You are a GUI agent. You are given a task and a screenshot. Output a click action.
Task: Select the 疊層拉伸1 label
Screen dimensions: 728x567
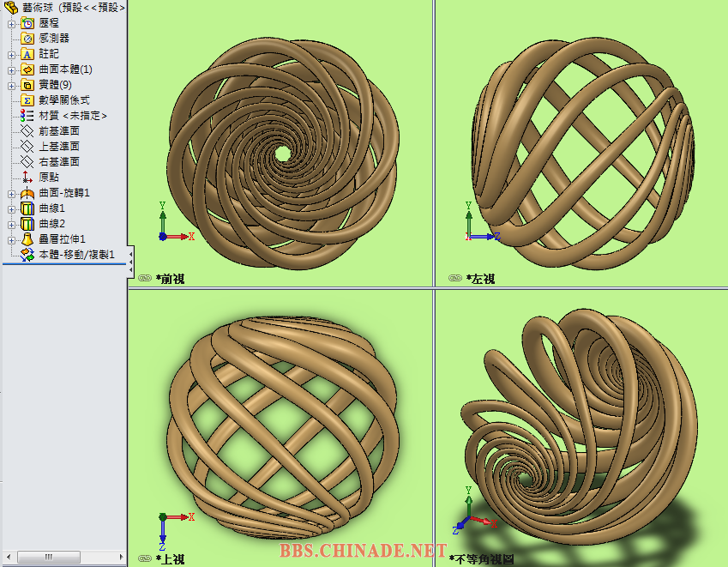(x=63, y=239)
